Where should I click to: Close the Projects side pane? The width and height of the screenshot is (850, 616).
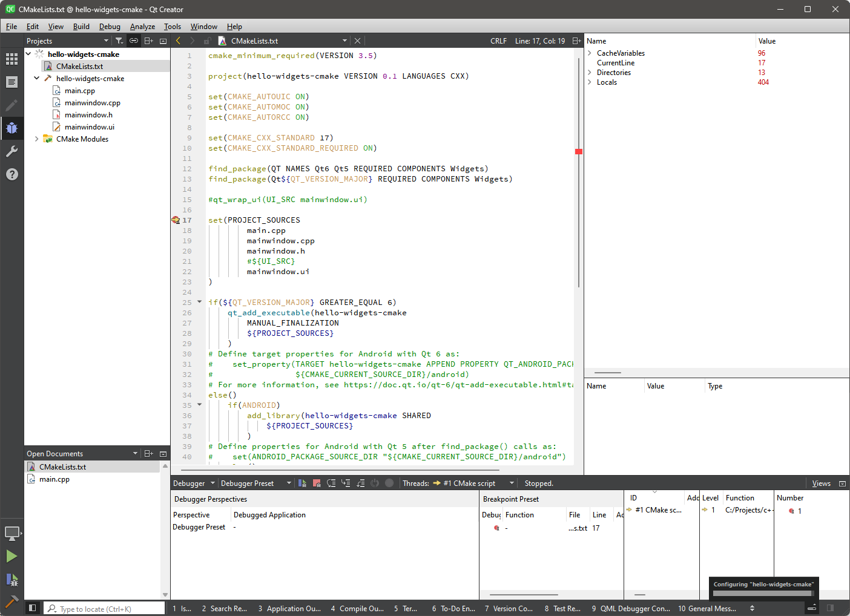click(x=163, y=41)
